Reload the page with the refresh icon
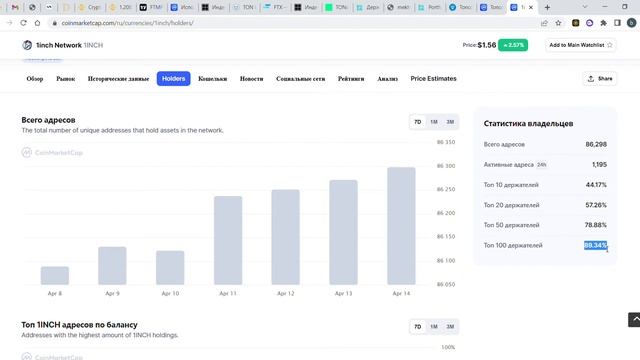 [x=23, y=23]
